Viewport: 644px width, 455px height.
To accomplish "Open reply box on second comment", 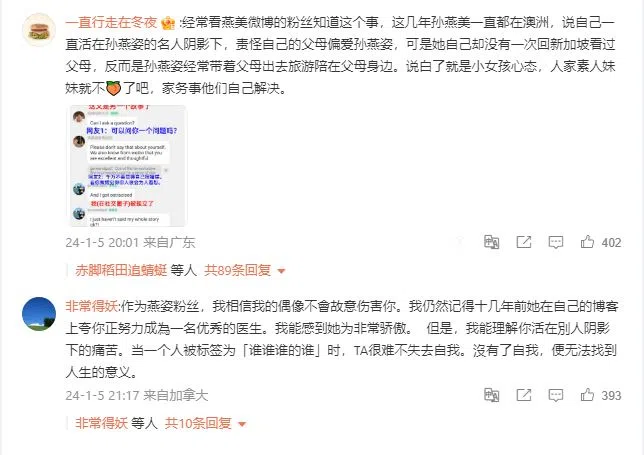I will coord(556,395).
